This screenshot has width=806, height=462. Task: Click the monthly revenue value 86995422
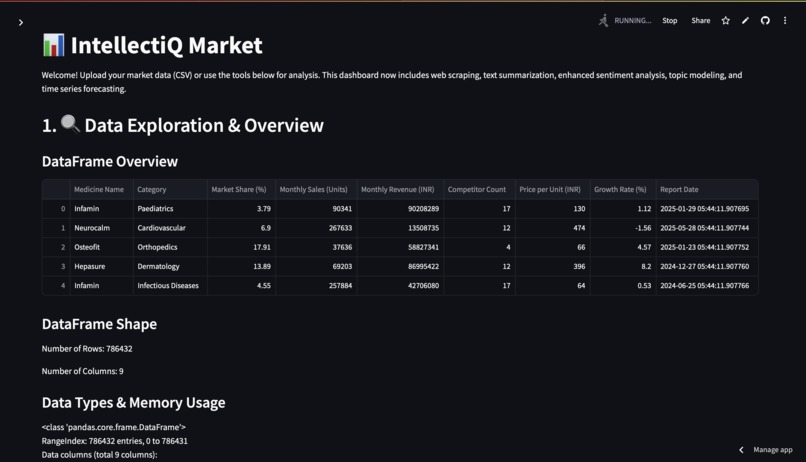(x=400, y=266)
